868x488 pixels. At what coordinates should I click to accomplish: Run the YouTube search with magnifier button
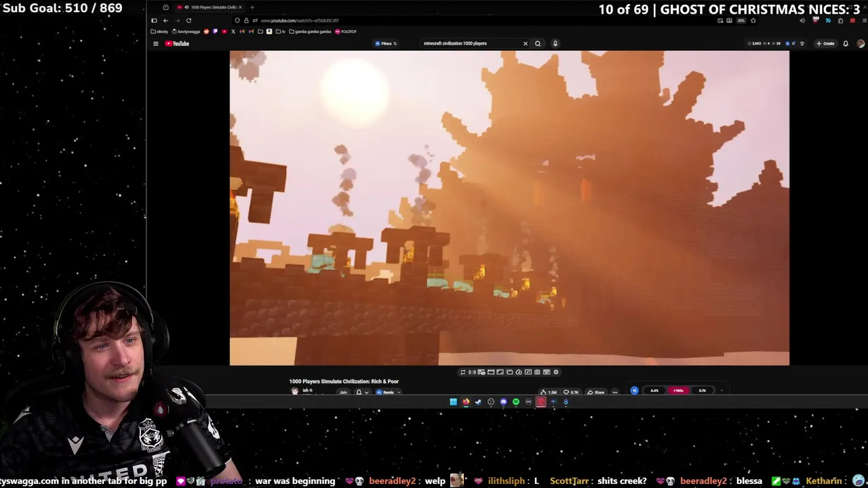pyautogui.click(x=538, y=43)
